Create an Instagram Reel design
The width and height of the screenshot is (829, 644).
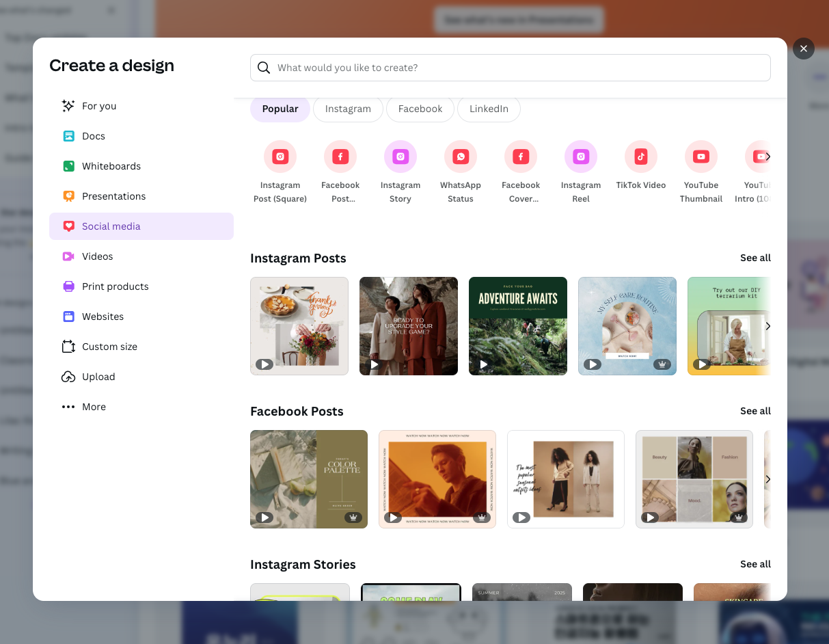coord(581,172)
